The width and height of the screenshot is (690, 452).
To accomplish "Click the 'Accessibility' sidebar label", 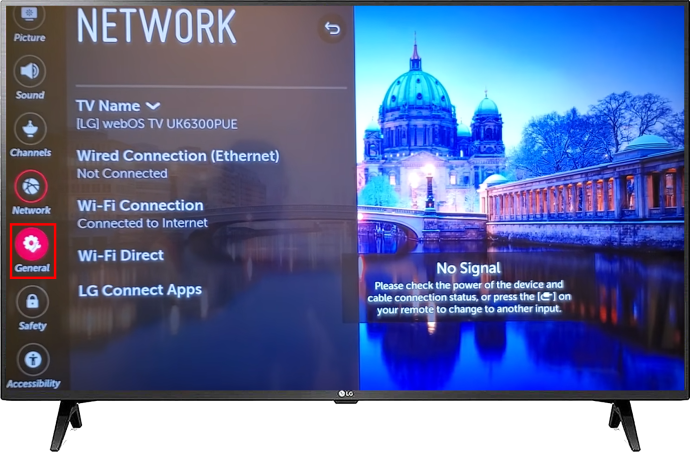I will click(33, 383).
